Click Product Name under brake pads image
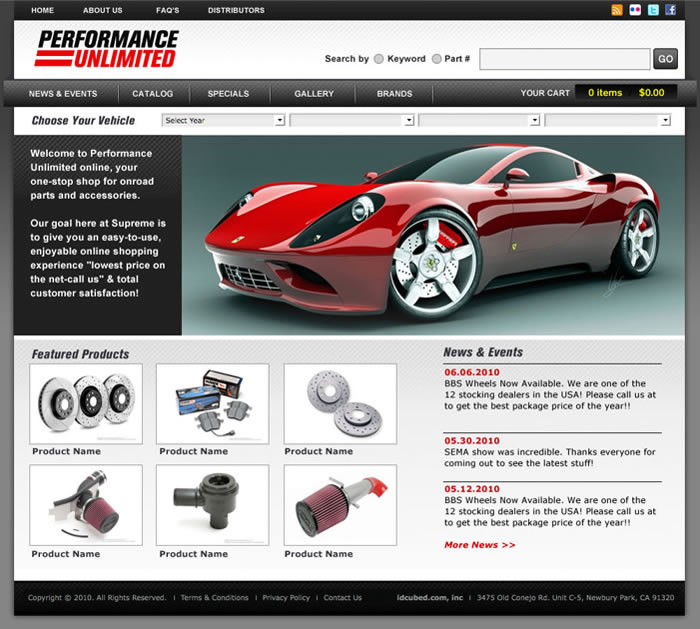This screenshot has width=700, height=629. [194, 451]
